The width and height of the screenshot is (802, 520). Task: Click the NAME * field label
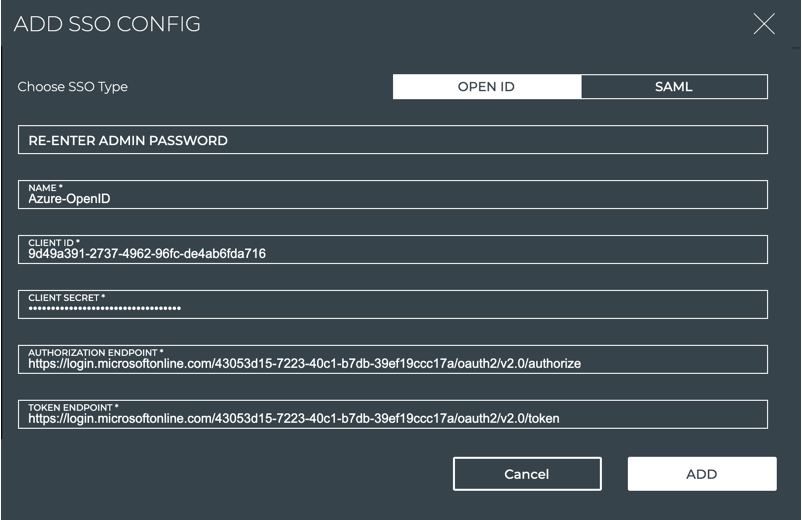[44, 188]
